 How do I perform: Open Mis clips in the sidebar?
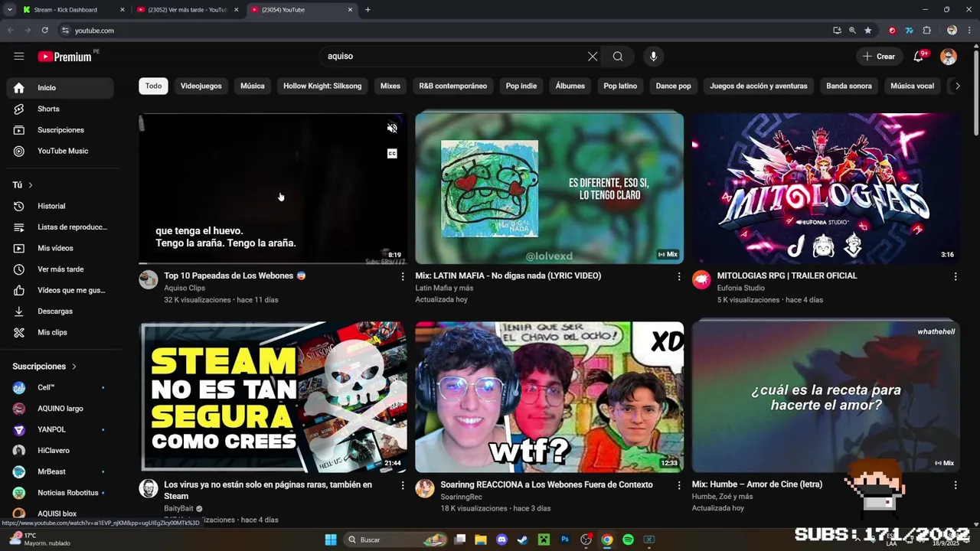60,332
